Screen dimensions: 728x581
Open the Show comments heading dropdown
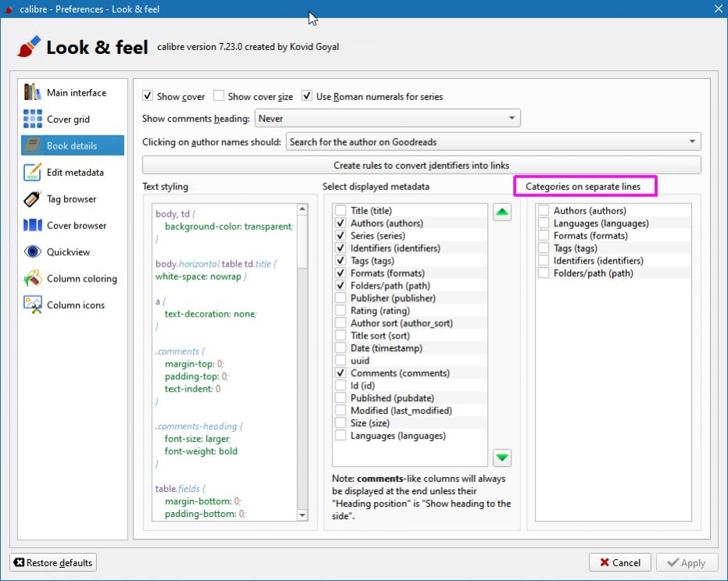coord(387,118)
